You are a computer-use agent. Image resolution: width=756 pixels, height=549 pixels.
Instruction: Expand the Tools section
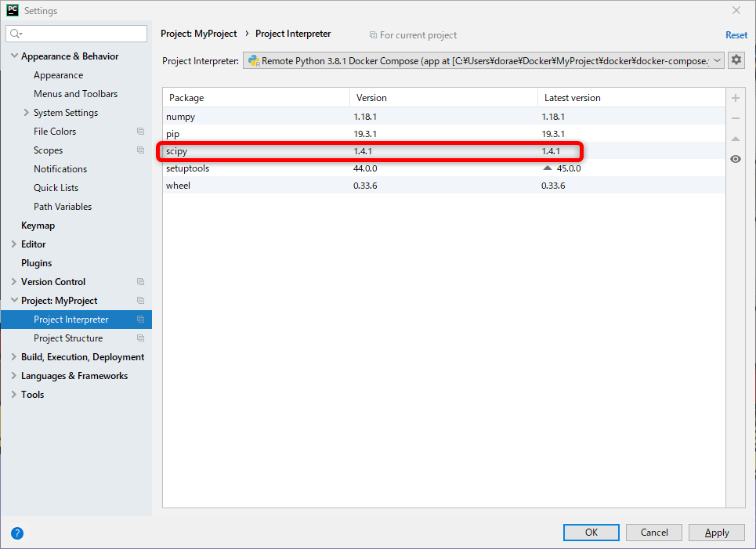click(14, 394)
